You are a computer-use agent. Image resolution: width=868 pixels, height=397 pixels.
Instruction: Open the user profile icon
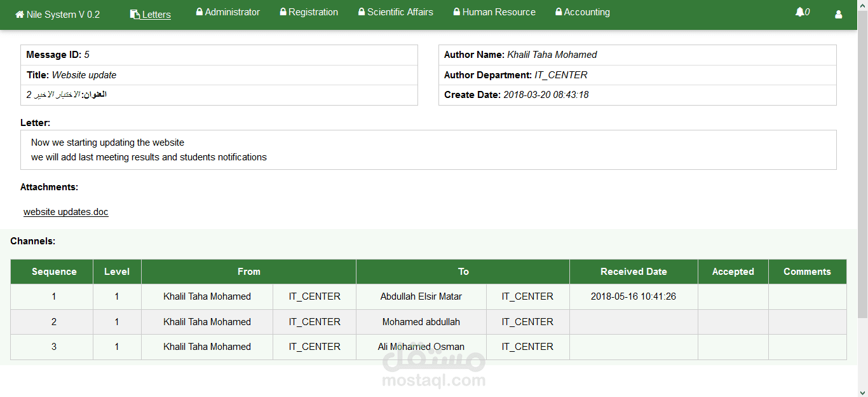[x=838, y=14]
